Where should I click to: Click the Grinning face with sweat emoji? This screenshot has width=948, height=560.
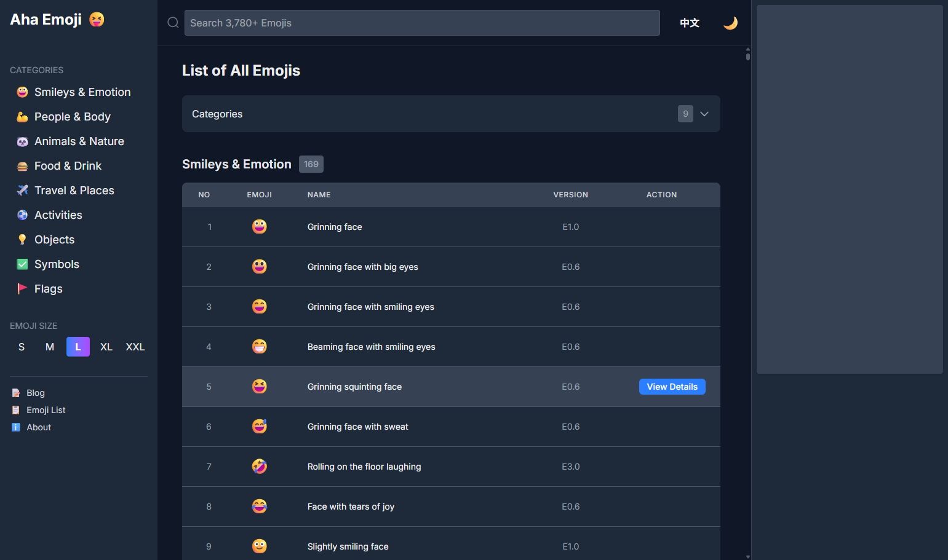pyautogui.click(x=260, y=427)
